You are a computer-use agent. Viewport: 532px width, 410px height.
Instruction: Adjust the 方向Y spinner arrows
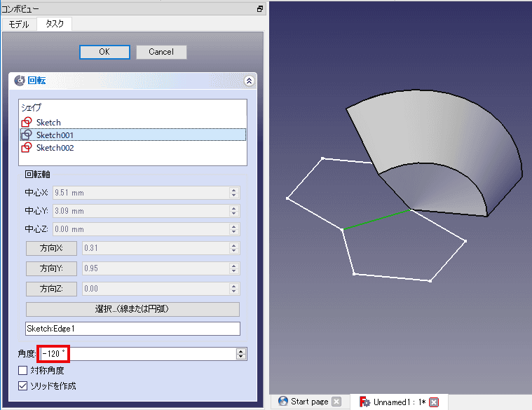[234, 268]
